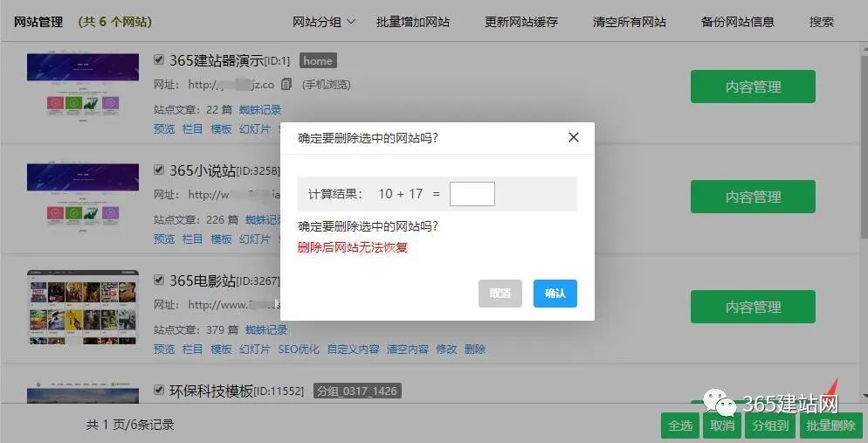868x443 pixels.
Task: Click 幻灯片 link of 365小说站
Action: pos(255,239)
